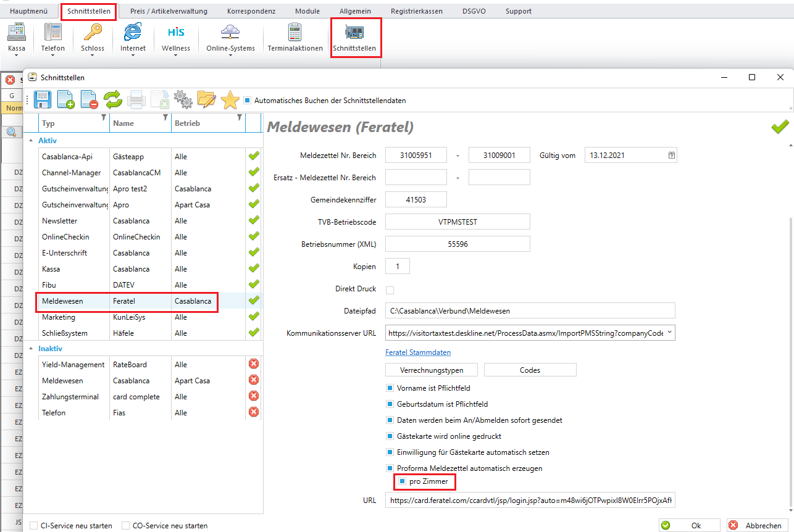
Task: Save with the floppy disk icon
Action: pos(42,99)
